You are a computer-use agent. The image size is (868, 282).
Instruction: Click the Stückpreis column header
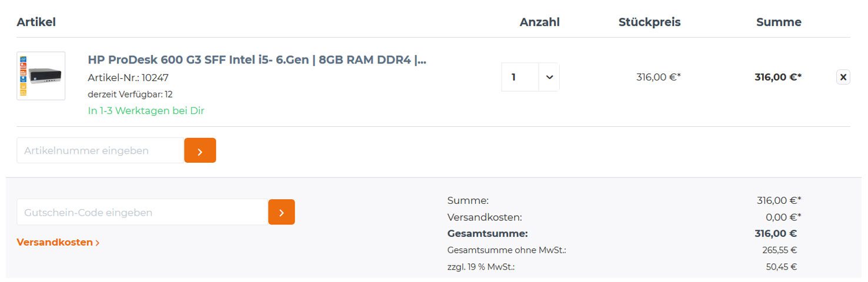650,22
